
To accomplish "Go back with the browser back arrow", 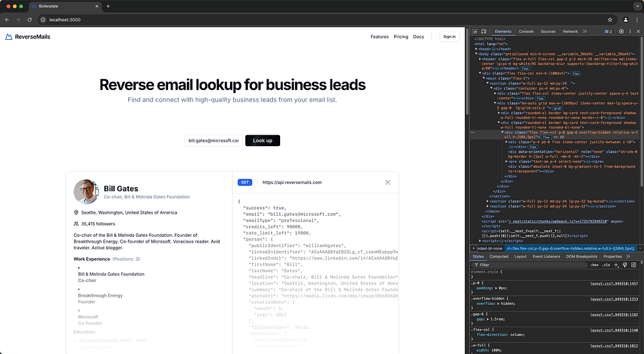I will [7, 19].
